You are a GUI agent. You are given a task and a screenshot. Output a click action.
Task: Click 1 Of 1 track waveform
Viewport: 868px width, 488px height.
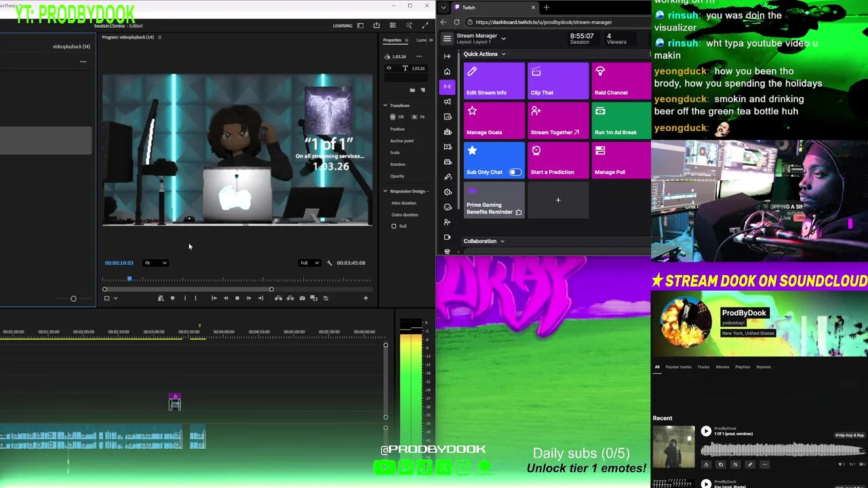783,449
